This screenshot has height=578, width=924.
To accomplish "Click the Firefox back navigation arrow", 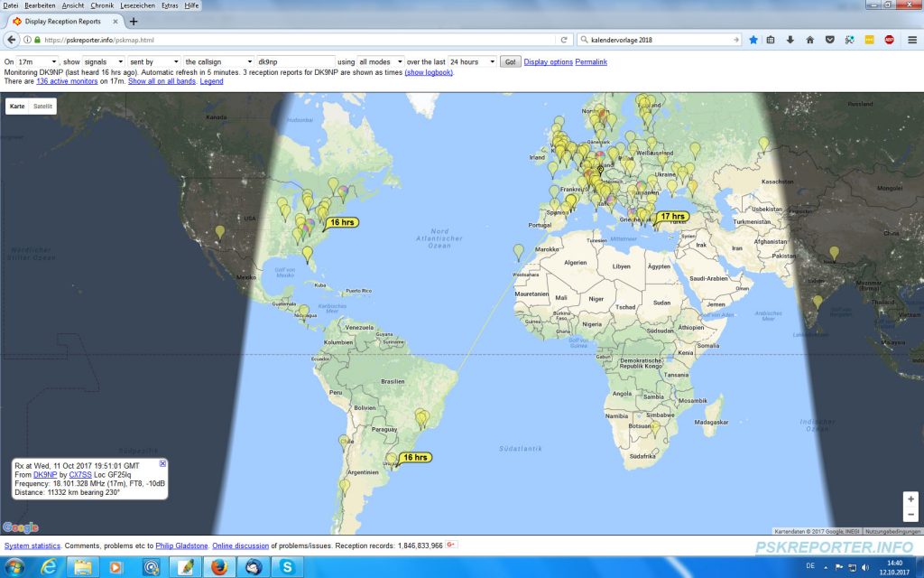I will (x=11, y=40).
